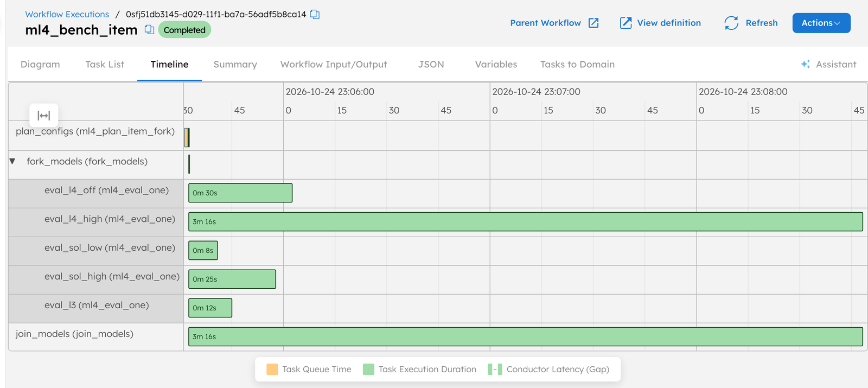
Task: Select the eval_l3 0m 12s bar
Action: [x=210, y=308]
